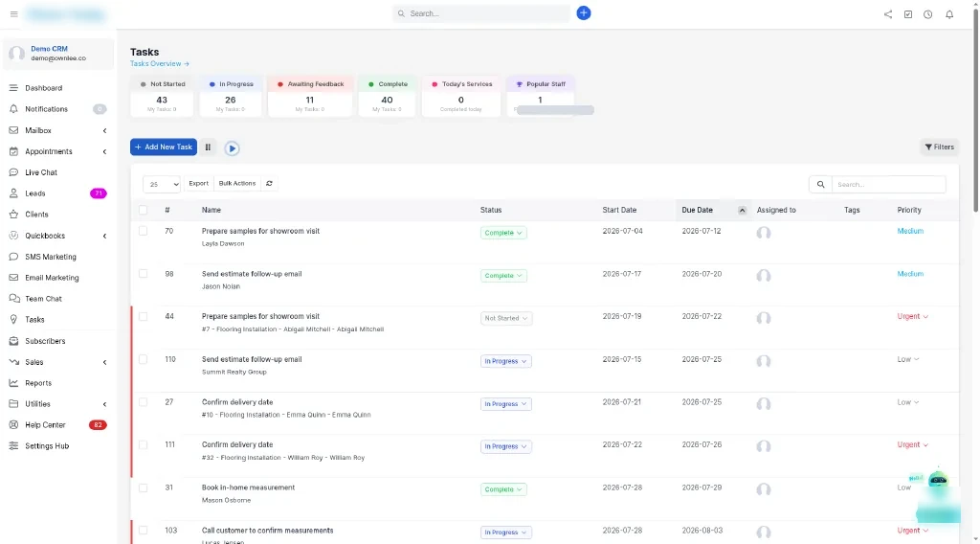The image size is (980, 544).
Task: Check the box for task 70
Action: click(144, 231)
